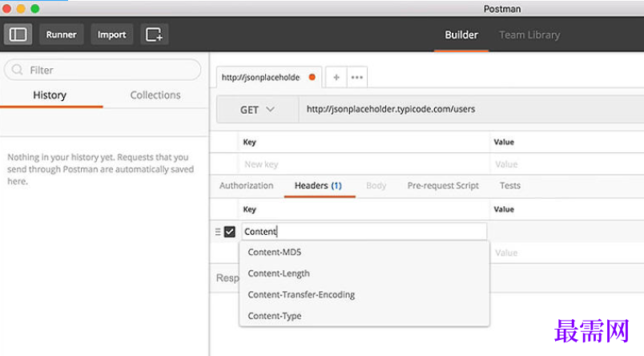Open the Authorization tab

(x=246, y=186)
